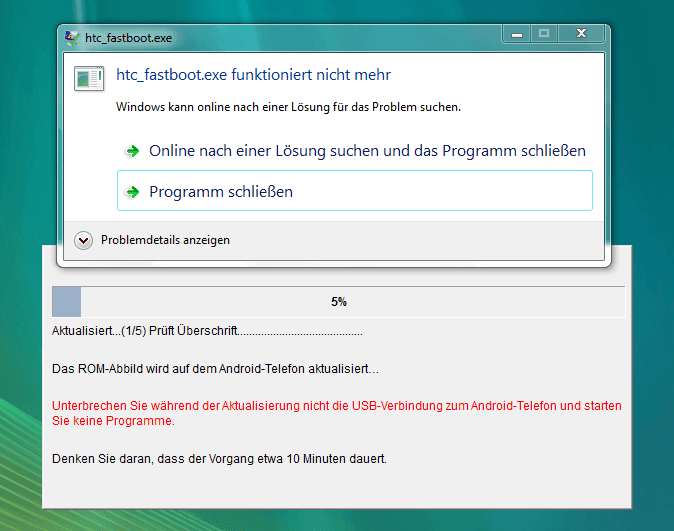Click status Aktualisiert...(1/5) Prüft Überschrift
The height and width of the screenshot is (531, 674).
tap(207, 331)
